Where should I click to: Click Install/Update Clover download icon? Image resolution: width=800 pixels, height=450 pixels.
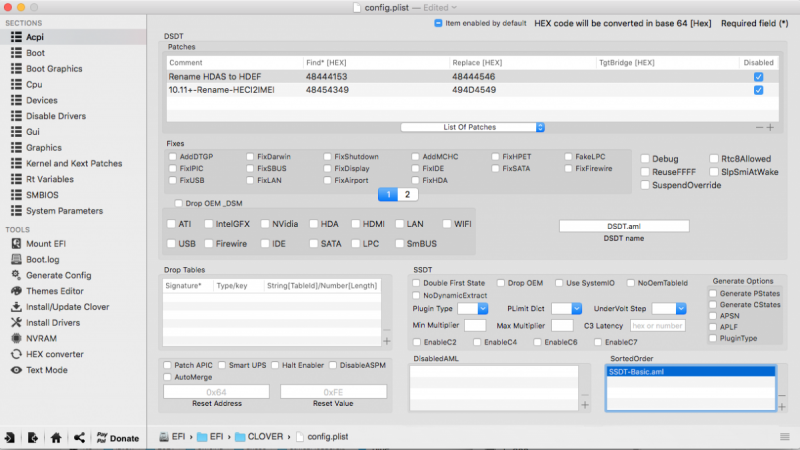(16, 307)
